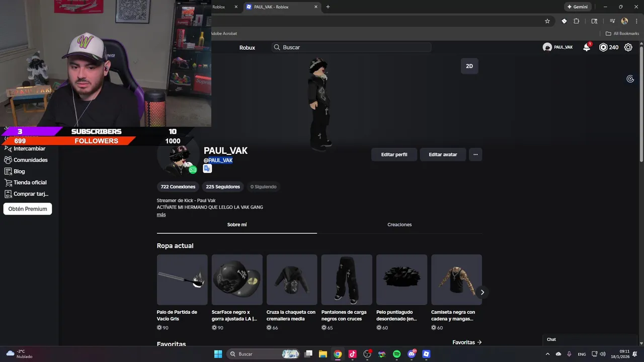Switch to the Creaciones tab
644x362 pixels.
point(399,225)
